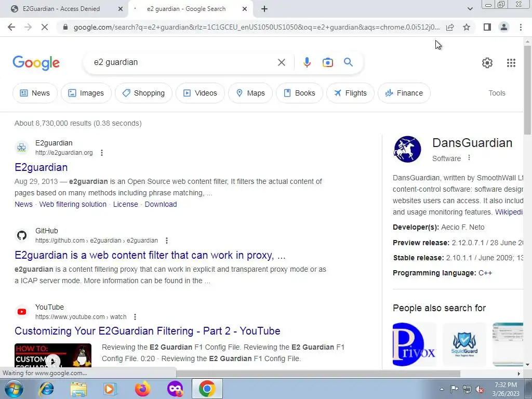This screenshot has height=399, width=532.
Task: Click inside the Google search input field
Action: tap(183, 62)
